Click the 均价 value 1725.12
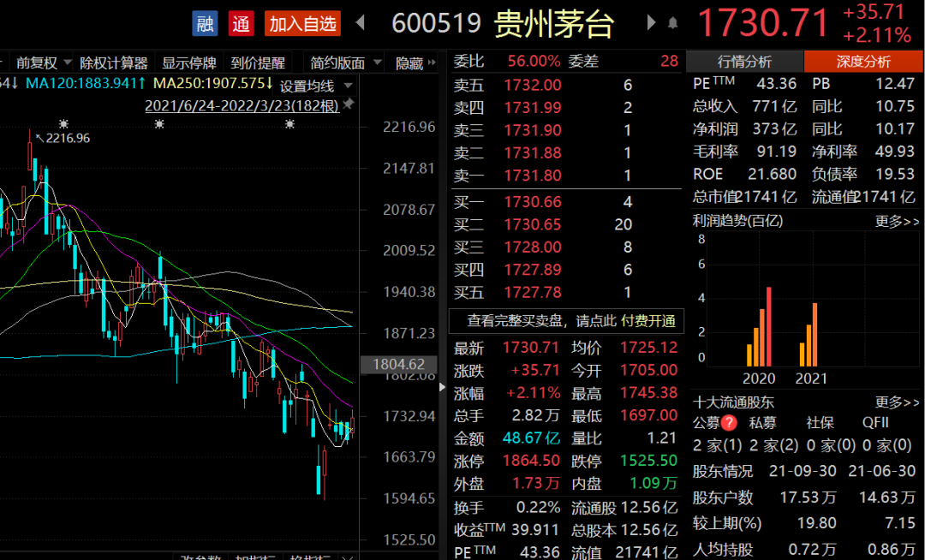The image size is (925, 560). pos(649,347)
